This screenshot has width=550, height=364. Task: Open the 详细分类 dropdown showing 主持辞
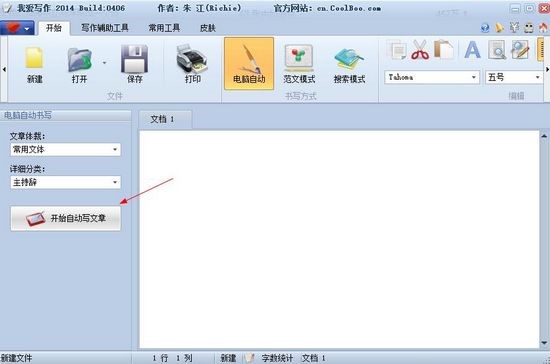click(x=66, y=182)
